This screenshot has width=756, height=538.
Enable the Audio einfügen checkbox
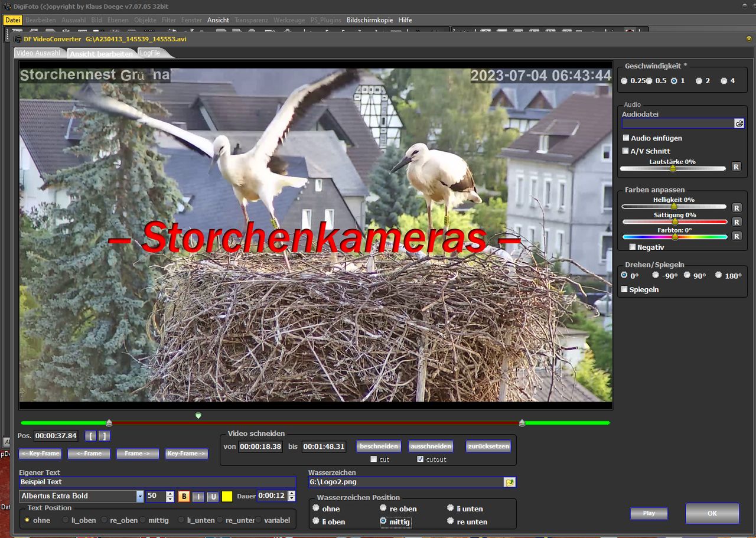click(x=626, y=138)
